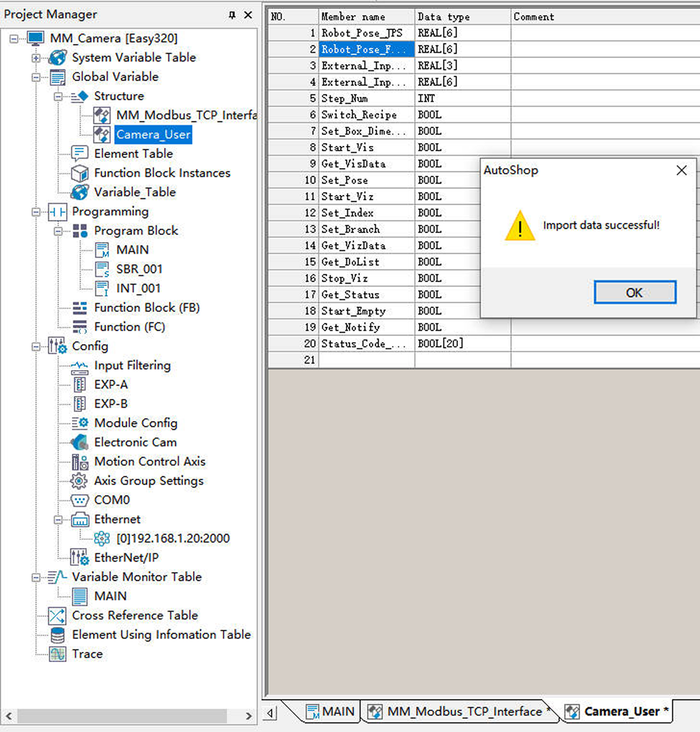Click the System Variable Table globe icon
The image size is (700, 732).
58,58
